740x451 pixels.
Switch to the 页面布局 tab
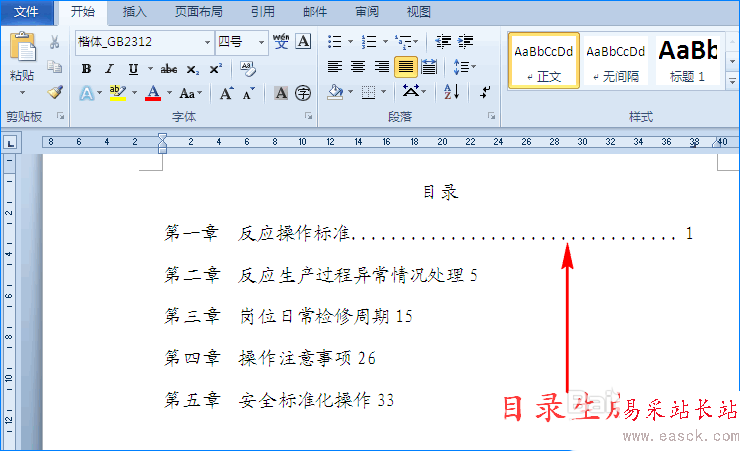coord(199,12)
